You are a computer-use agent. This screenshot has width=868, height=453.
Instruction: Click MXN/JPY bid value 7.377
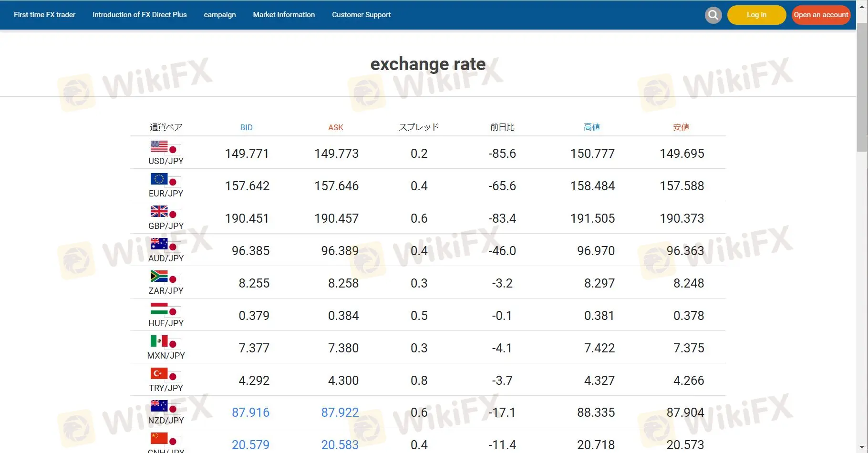tap(254, 348)
